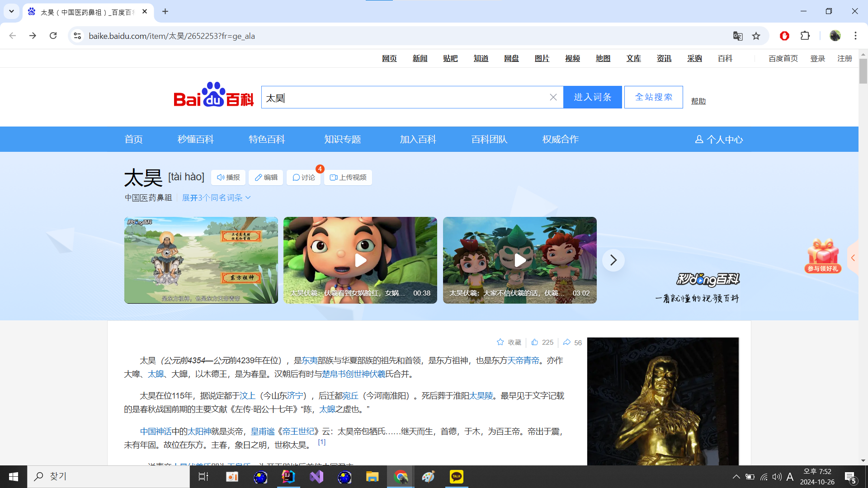Click the 上传视频 upload video button

348,178
